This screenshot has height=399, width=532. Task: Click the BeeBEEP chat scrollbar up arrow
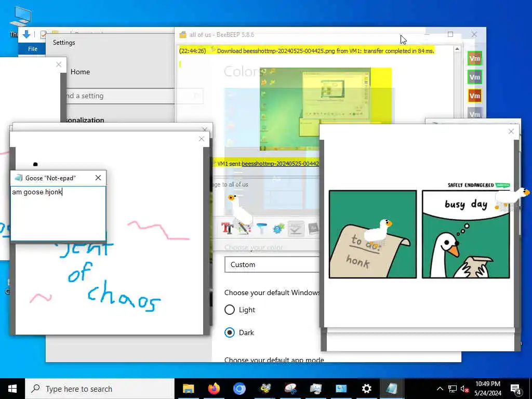(x=457, y=49)
